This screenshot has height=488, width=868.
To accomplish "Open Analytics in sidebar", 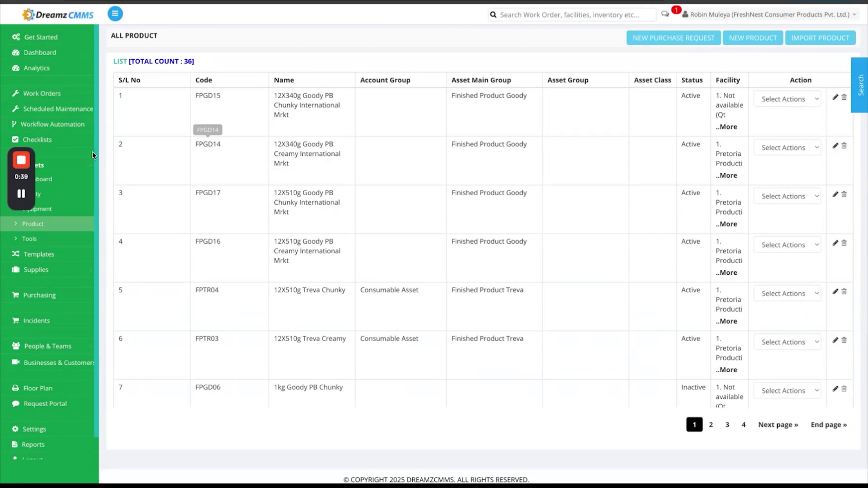I will (x=37, y=68).
